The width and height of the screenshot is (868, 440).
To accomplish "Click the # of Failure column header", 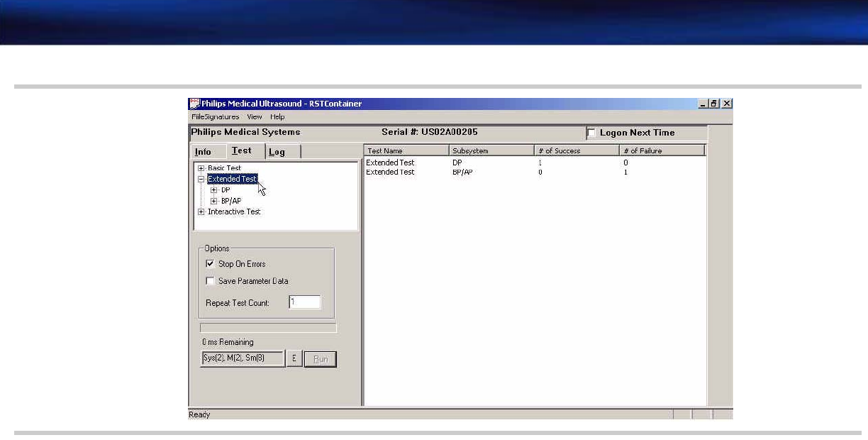I will 662,150.
